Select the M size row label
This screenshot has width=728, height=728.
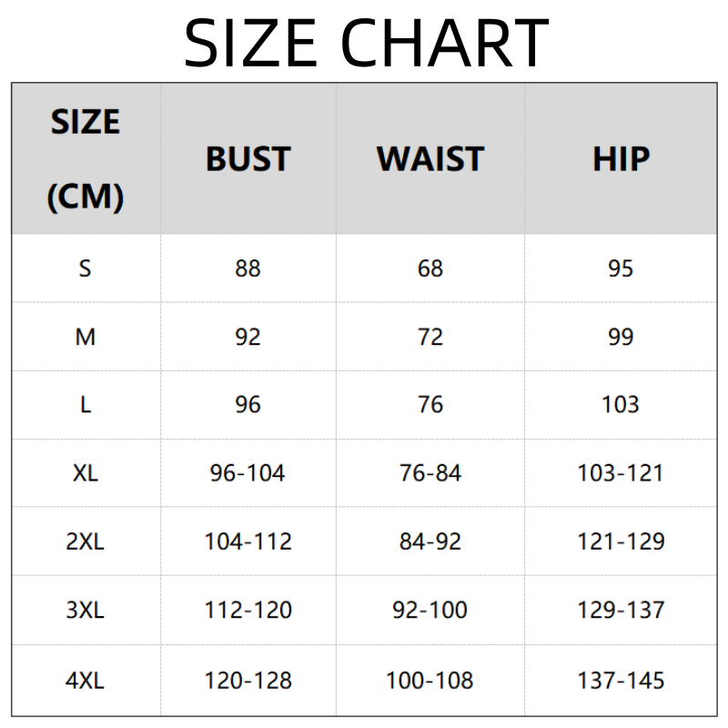86,337
